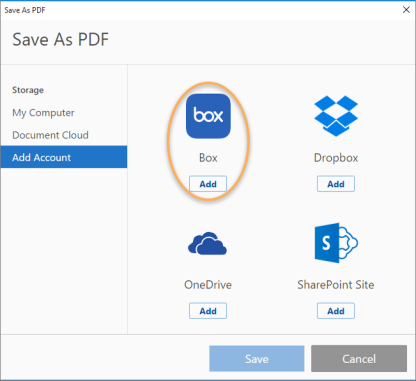Select the Dropbox logo icon
The image size is (416, 381).
(x=336, y=116)
